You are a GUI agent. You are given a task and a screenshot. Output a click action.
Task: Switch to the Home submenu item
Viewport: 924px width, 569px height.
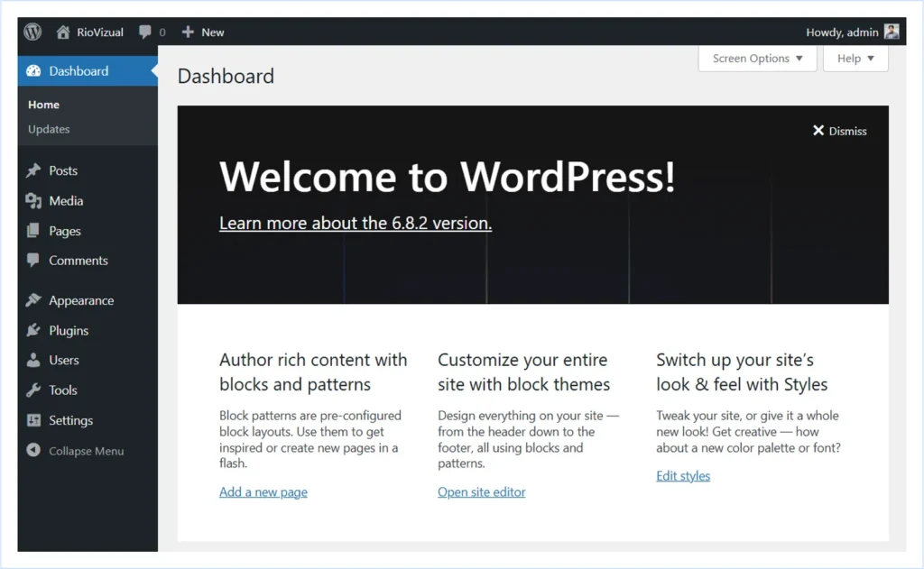click(x=43, y=105)
